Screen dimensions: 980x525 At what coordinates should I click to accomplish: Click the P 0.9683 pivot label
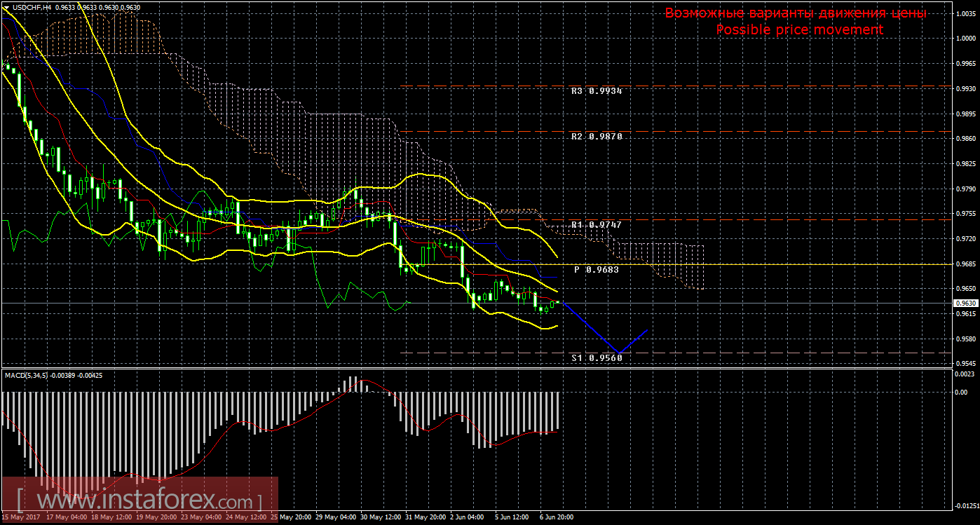pyautogui.click(x=597, y=269)
